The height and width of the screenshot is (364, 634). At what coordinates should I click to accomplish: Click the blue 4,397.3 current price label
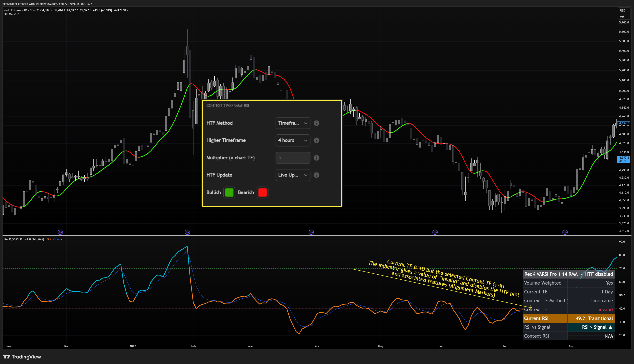point(624,159)
